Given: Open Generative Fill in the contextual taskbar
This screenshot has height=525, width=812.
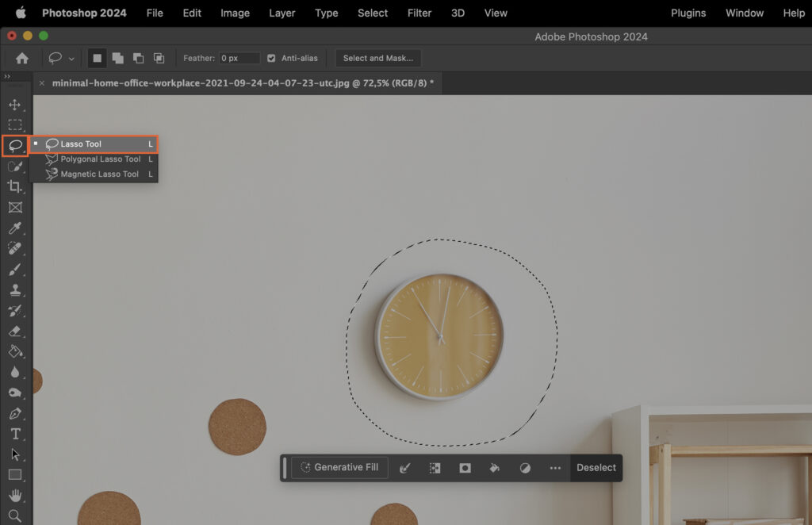Looking at the screenshot, I should (339, 467).
